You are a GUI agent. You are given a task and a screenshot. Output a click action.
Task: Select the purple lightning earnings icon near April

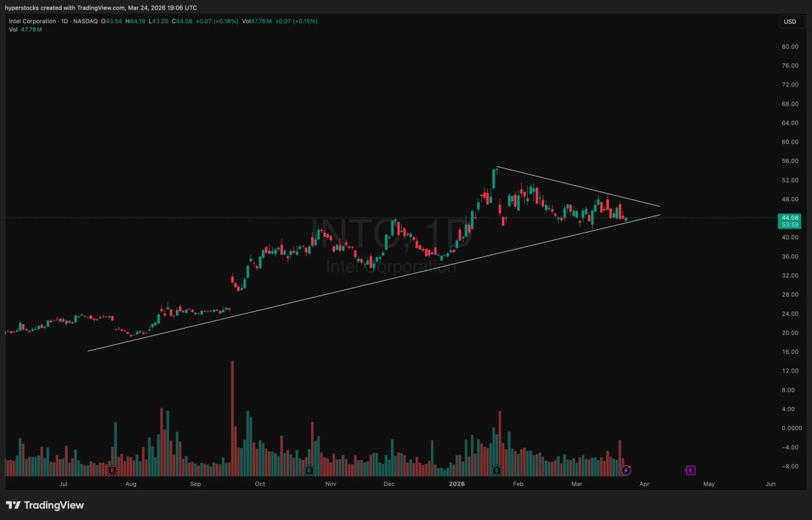click(x=626, y=470)
